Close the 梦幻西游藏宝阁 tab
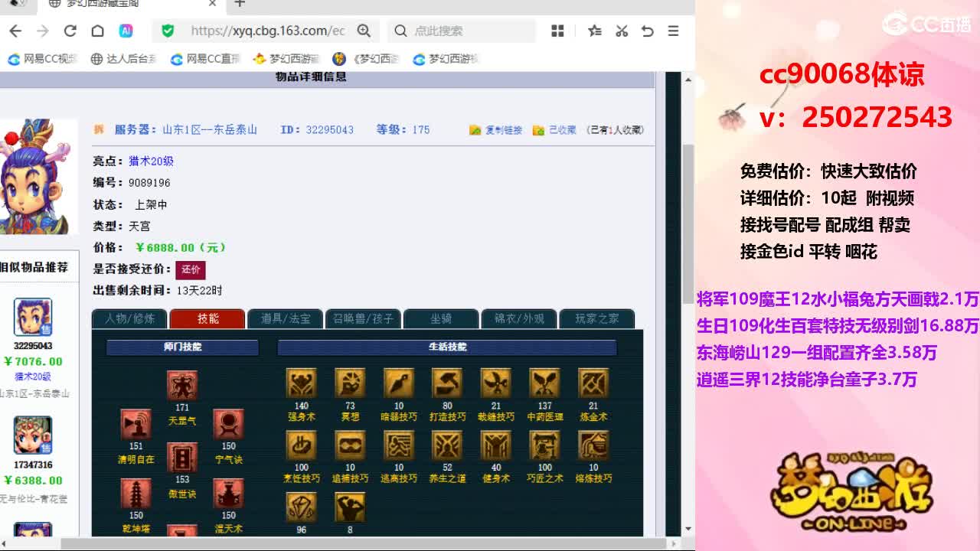 [x=212, y=4]
